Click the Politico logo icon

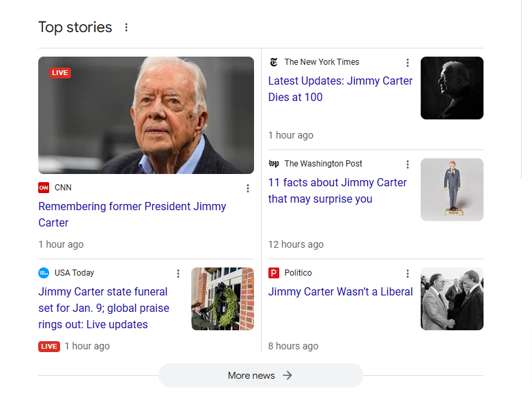(274, 273)
